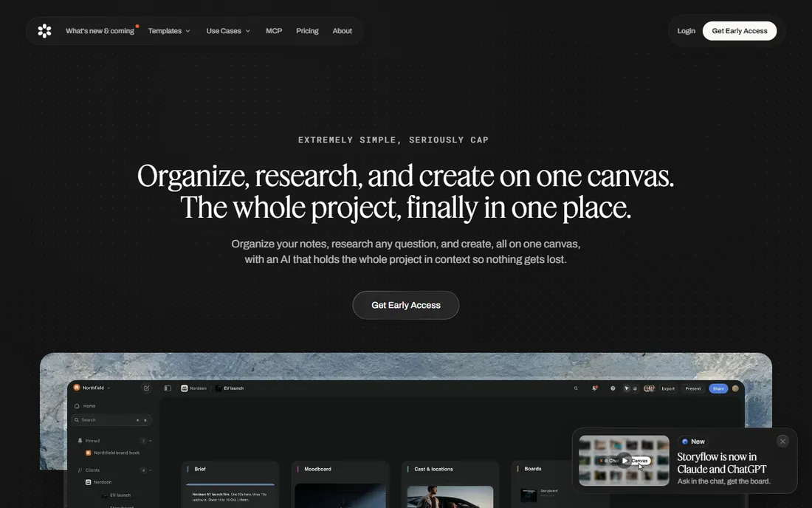Open the notifications bell icon
Viewport: 812px width, 508px height.
tap(594, 388)
